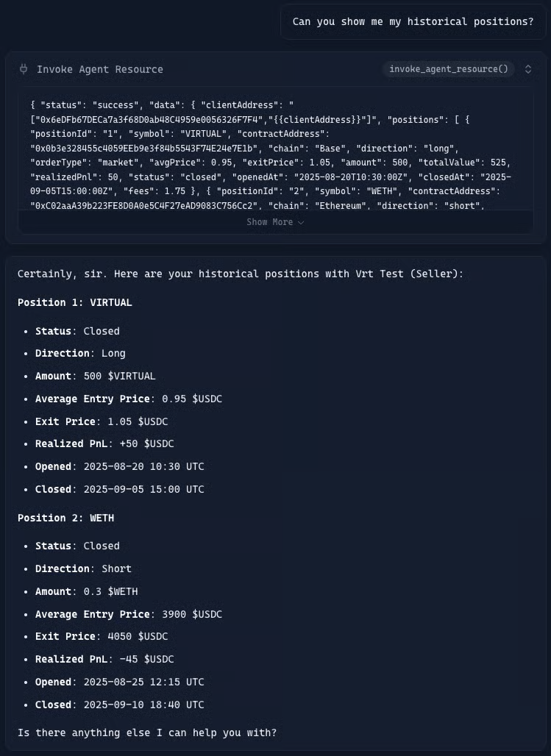Click the Amount 0.3 $WETH line
The image size is (551, 756).
pos(87,591)
